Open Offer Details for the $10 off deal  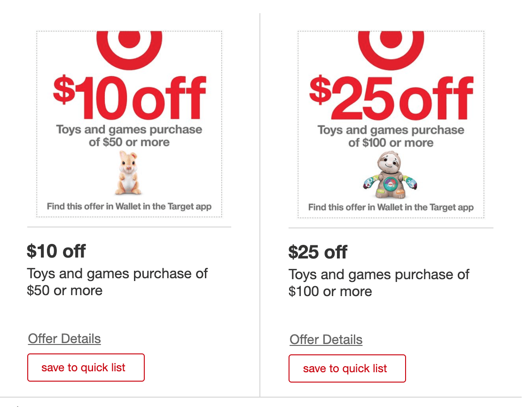point(64,338)
